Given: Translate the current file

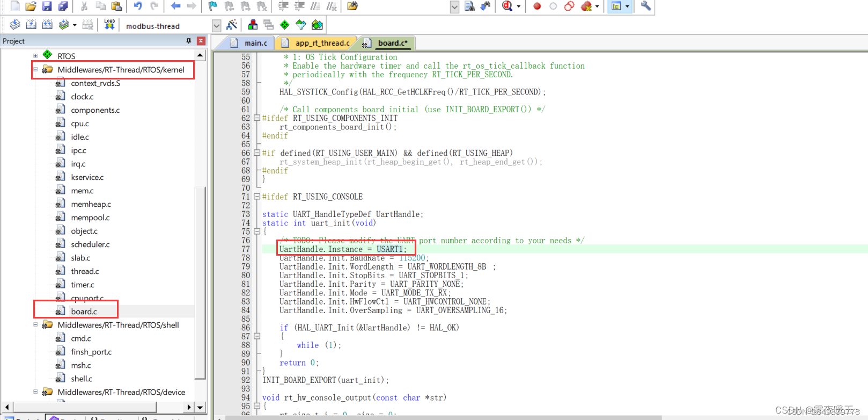Looking at the screenshot, I should coord(15,25).
